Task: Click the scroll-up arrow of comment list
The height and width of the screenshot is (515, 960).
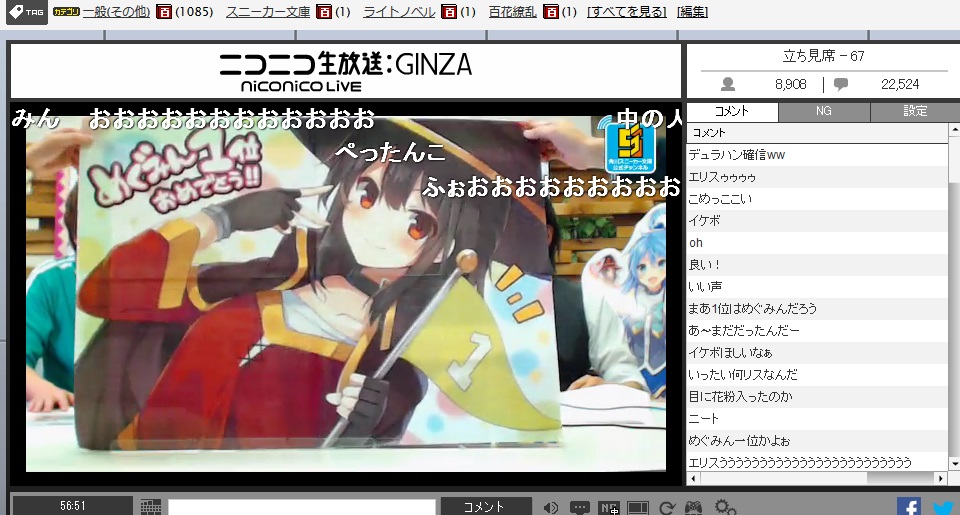Action: click(954, 130)
